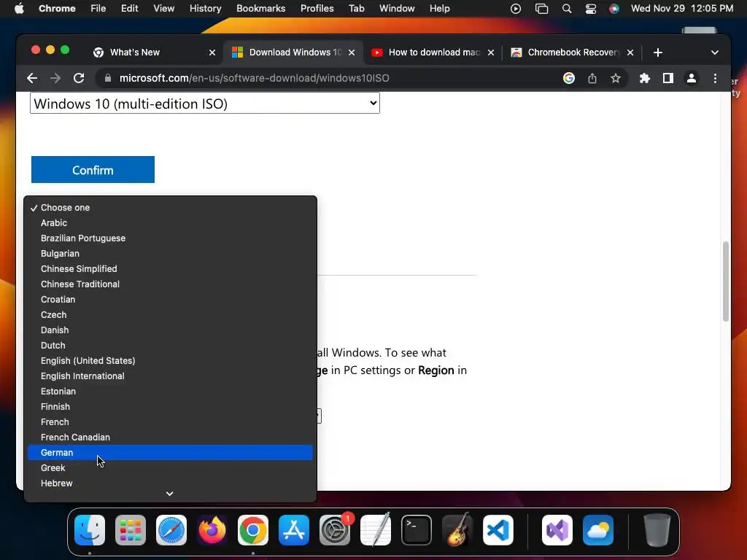The image size is (747, 560).
Task: Pick Estonian from the list
Action: click(x=170, y=392)
